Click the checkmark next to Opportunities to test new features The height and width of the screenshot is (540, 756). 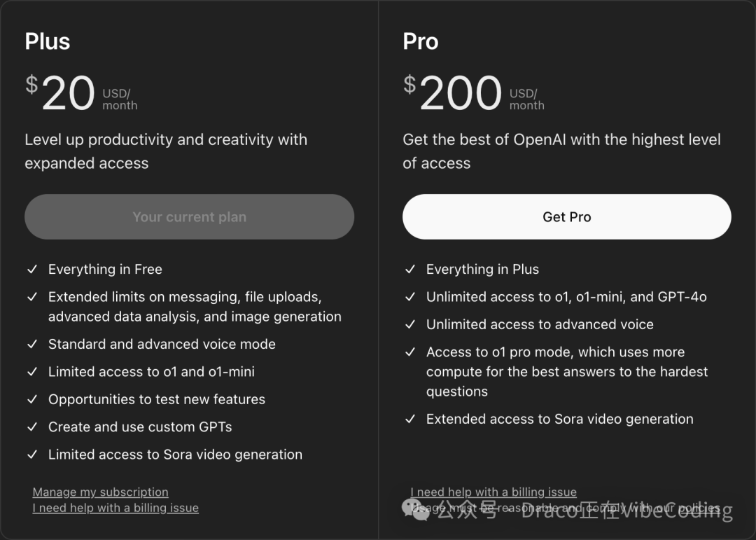coord(32,399)
